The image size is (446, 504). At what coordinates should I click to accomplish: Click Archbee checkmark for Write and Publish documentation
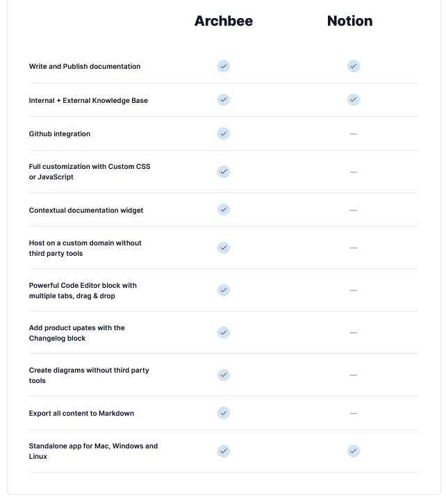(x=224, y=66)
